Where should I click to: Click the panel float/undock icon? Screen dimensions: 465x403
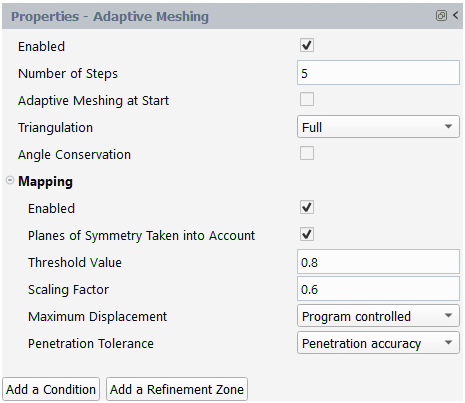441,15
